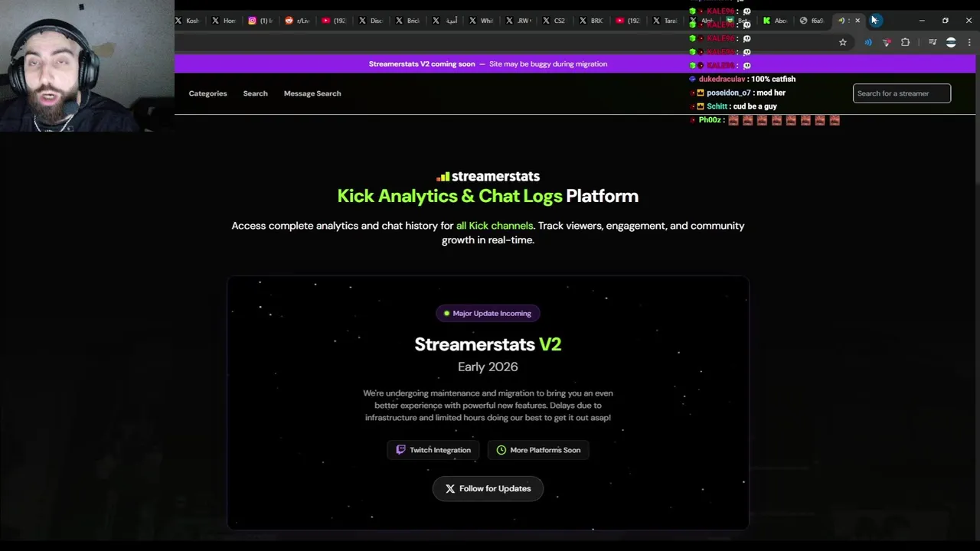Viewport: 980px width, 551px height.
Task: Click the streamerstats logo above the headline
Action: (488, 177)
